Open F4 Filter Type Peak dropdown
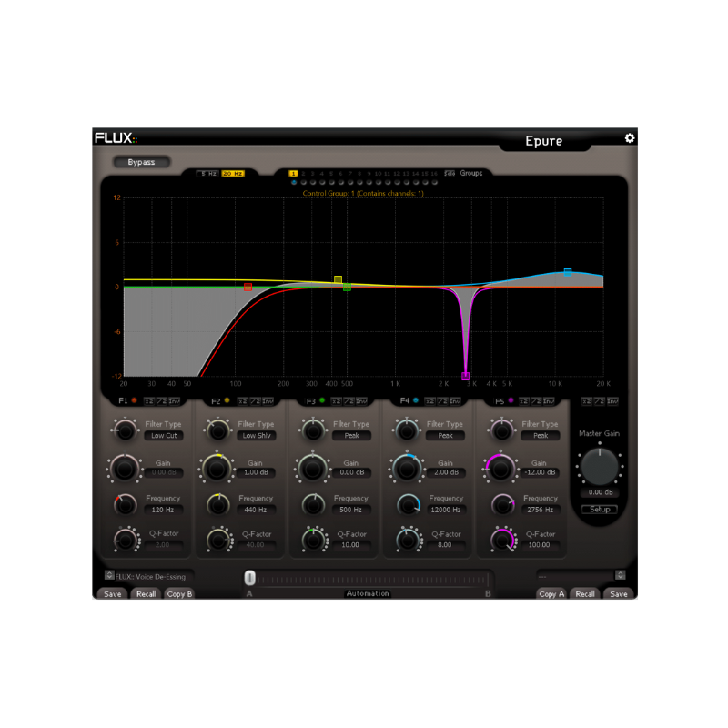Image resolution: width=728 pixels, height=728 pixels. 445,436
